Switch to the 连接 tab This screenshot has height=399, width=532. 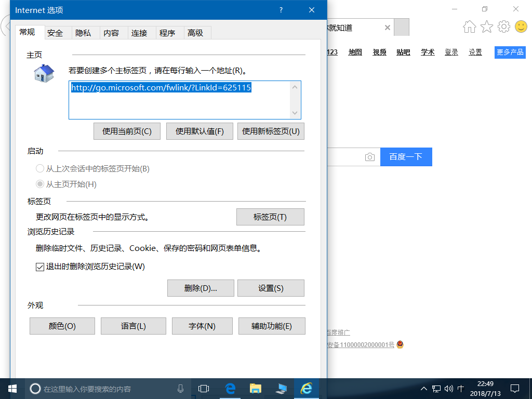pos(139,33)
